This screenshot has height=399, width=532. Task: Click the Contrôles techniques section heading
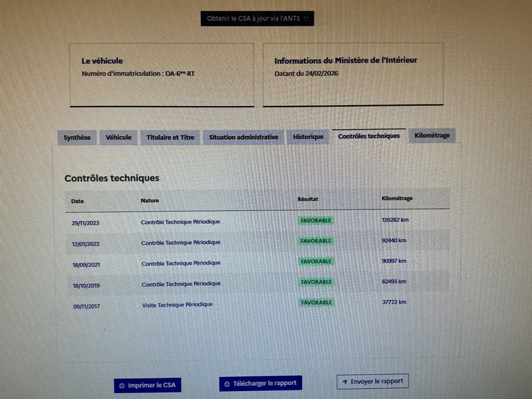tap(112, 178)
